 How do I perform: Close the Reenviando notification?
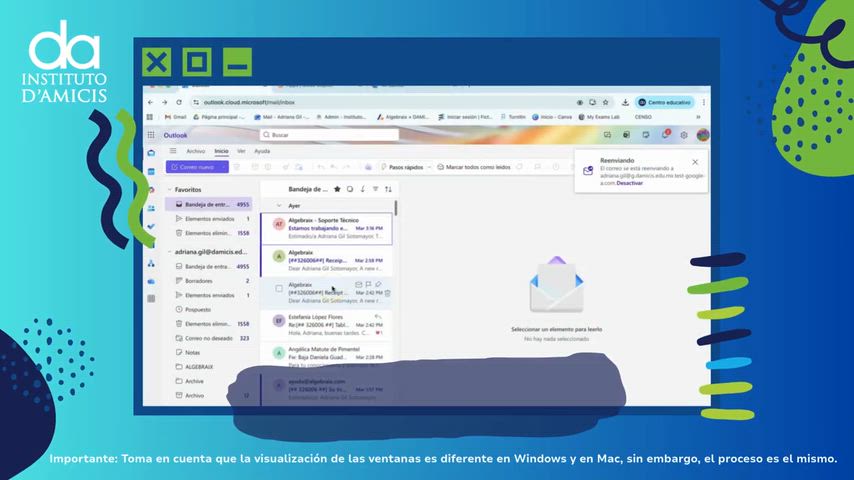pos(695,162)
